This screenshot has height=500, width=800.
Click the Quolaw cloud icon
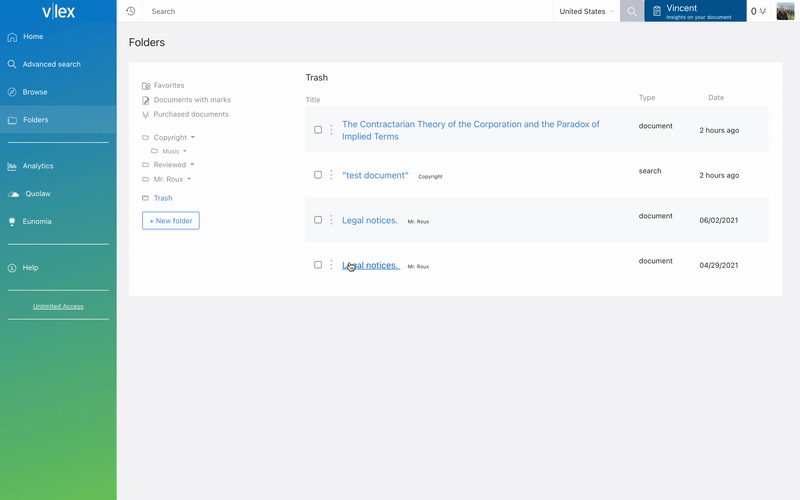[13, 194]
